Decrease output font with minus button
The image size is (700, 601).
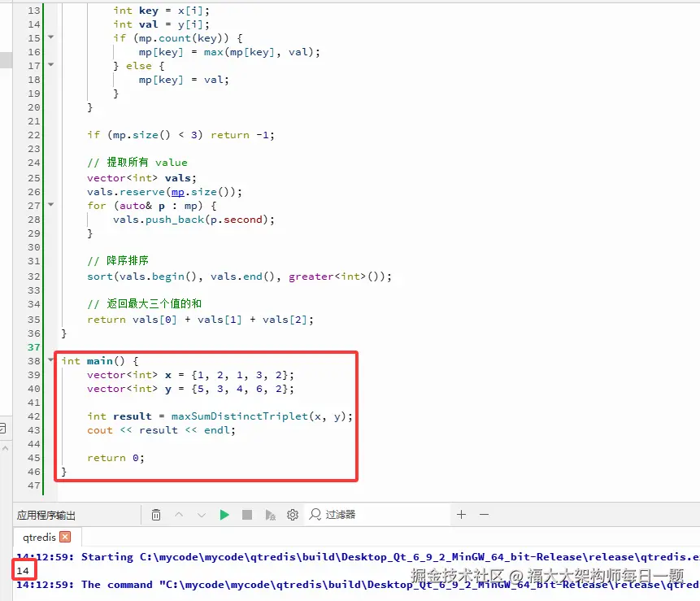[484, 514]
